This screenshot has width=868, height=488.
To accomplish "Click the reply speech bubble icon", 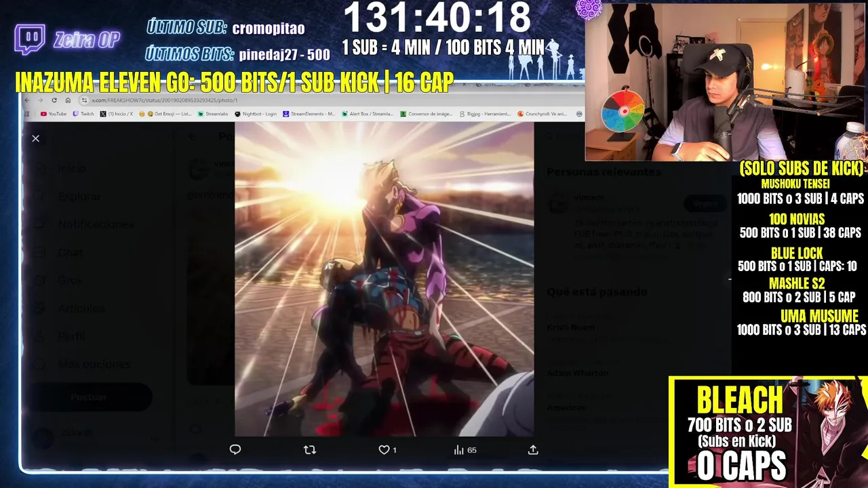I will (235, 449).
